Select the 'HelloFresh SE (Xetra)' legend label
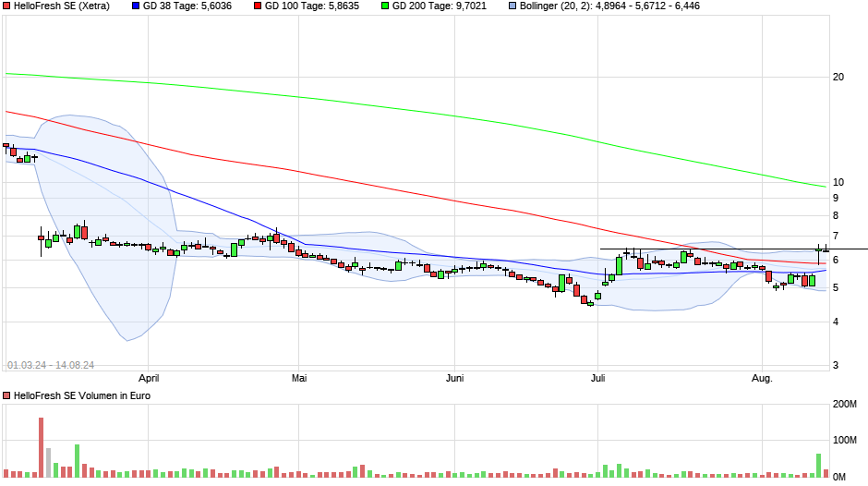This screenshot has width=868, height=486. 62,6
